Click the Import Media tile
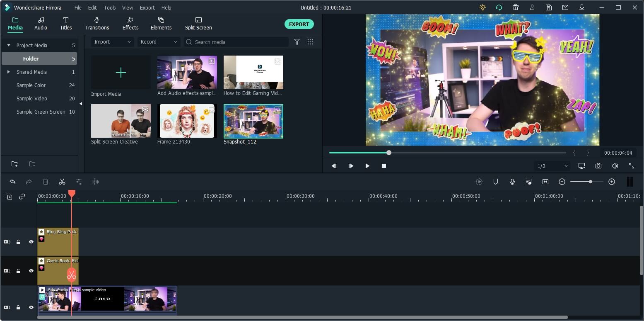This screenshot has height=321, width=644. tap(121, 73)
